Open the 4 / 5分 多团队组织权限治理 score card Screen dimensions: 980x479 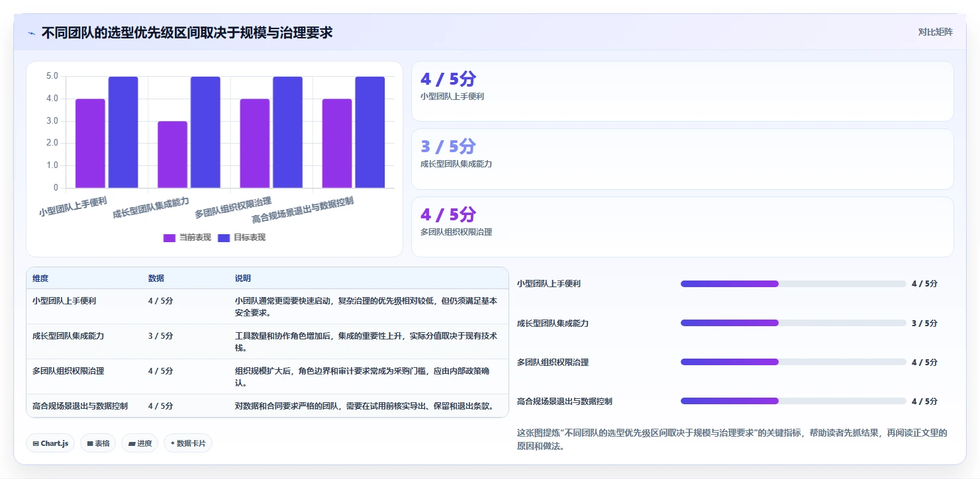pyautogui.click(x=683, y=227)
